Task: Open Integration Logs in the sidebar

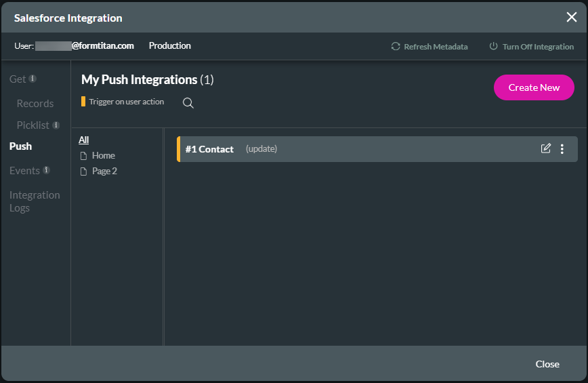Action: [35, 201]
